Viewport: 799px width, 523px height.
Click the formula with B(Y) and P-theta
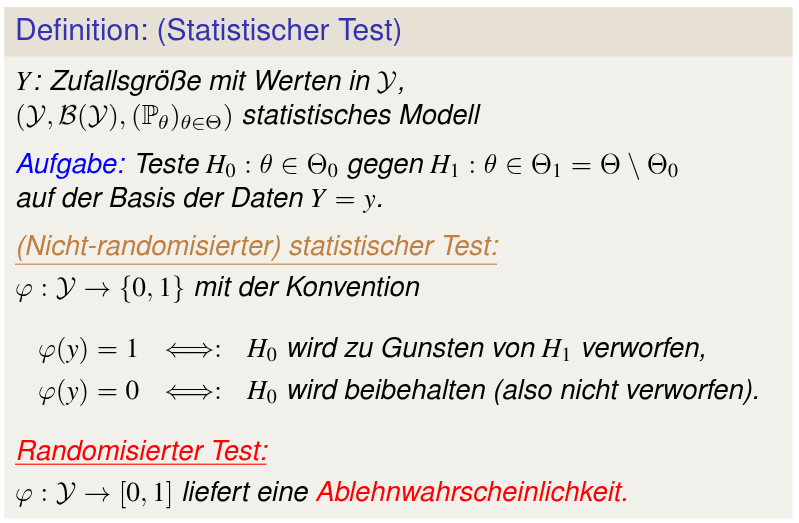tap(124, 116)
